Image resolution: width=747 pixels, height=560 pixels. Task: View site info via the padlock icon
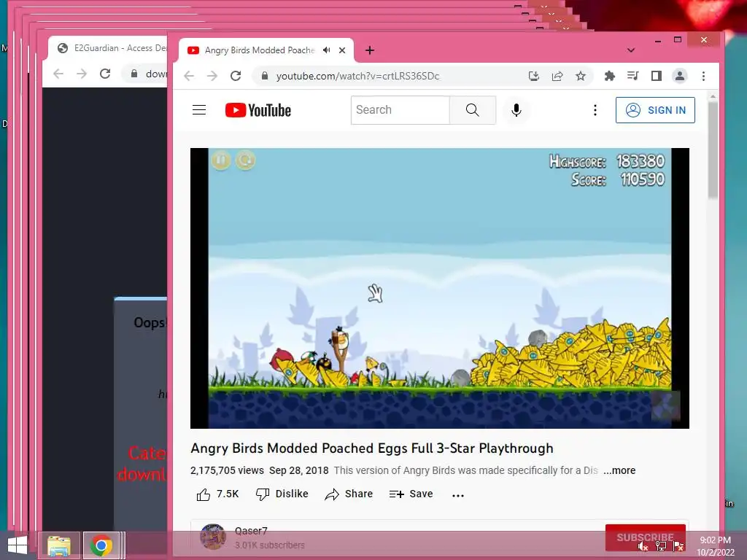(x=265, y=76)
